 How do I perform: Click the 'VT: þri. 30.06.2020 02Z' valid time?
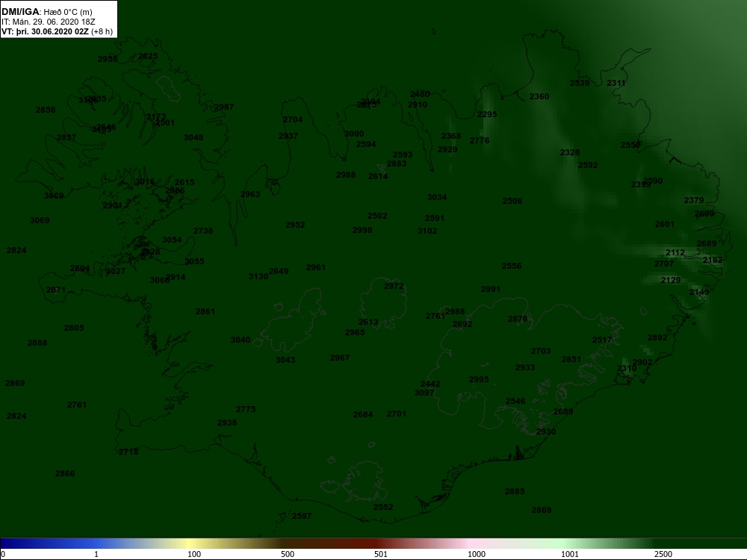pos(46,32)
